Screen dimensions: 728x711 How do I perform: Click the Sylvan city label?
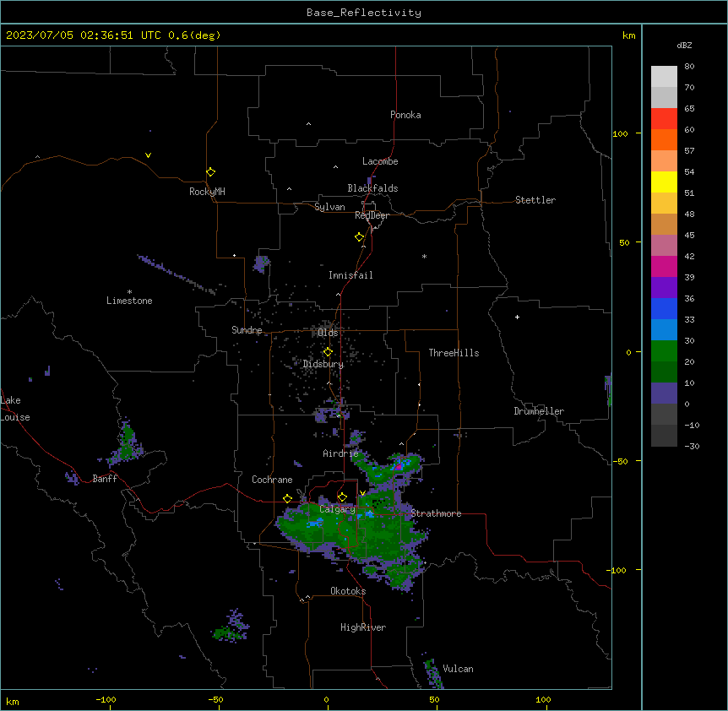coord(329,207)
